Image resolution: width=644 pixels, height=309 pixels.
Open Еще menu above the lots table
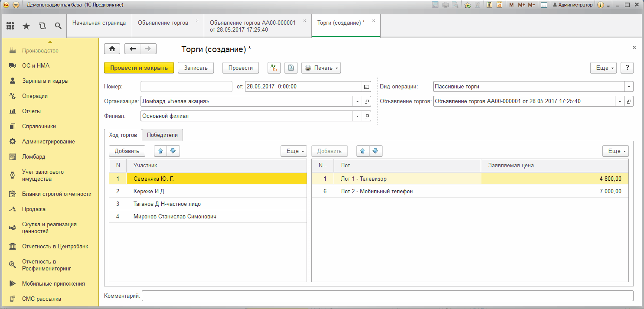(x=615, y=151)
